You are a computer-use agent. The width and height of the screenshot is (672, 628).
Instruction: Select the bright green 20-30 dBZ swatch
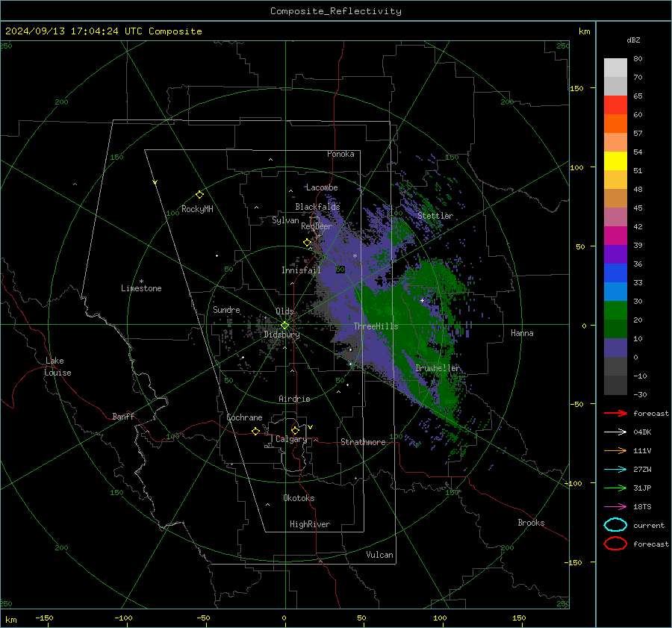point(615,310)
